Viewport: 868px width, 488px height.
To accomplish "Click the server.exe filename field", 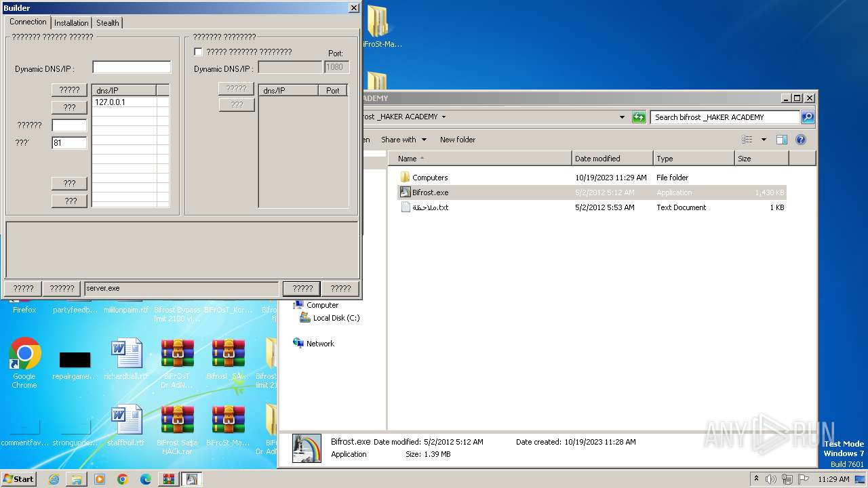I will click(x=181, y=288).
